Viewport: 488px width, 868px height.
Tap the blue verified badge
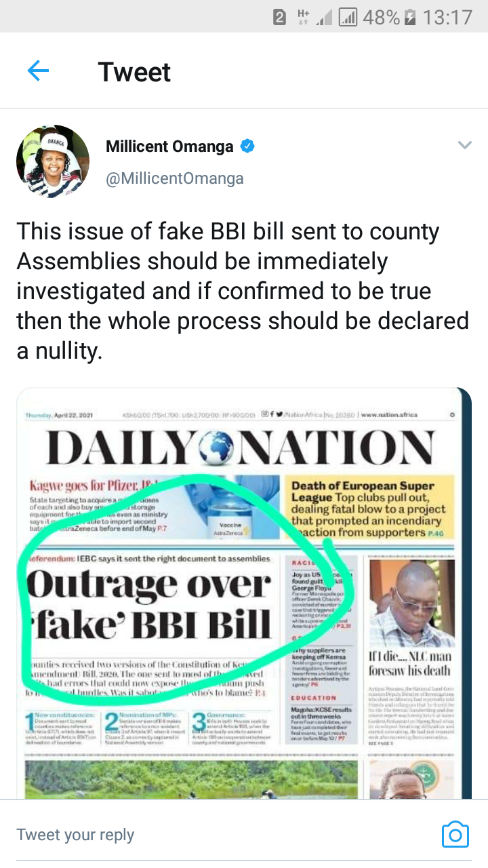[x=248, y=146]
